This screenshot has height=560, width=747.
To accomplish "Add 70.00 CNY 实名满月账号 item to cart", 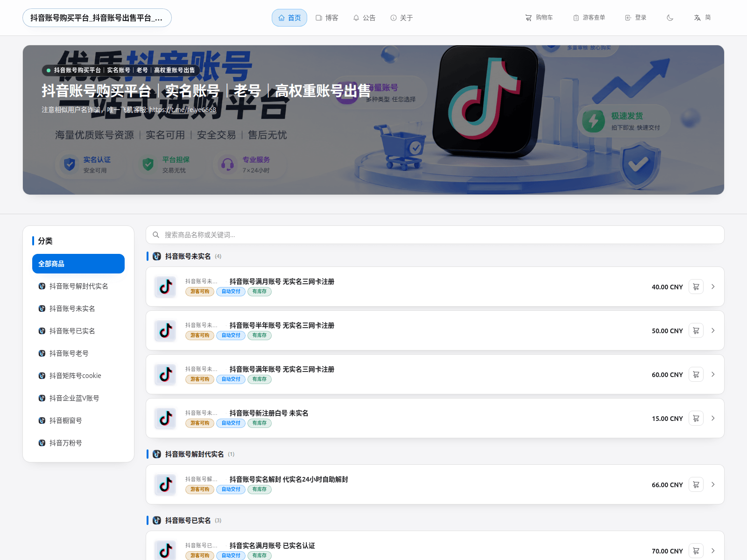I will pos(696,551).
